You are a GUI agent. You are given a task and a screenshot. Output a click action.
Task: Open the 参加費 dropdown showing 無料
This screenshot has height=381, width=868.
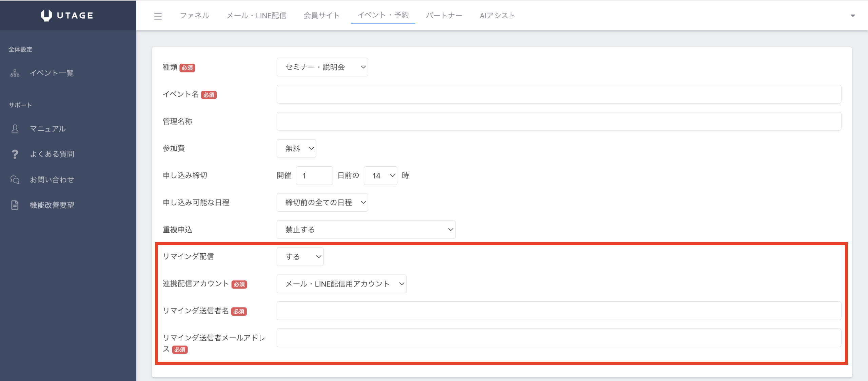(296, 148)
